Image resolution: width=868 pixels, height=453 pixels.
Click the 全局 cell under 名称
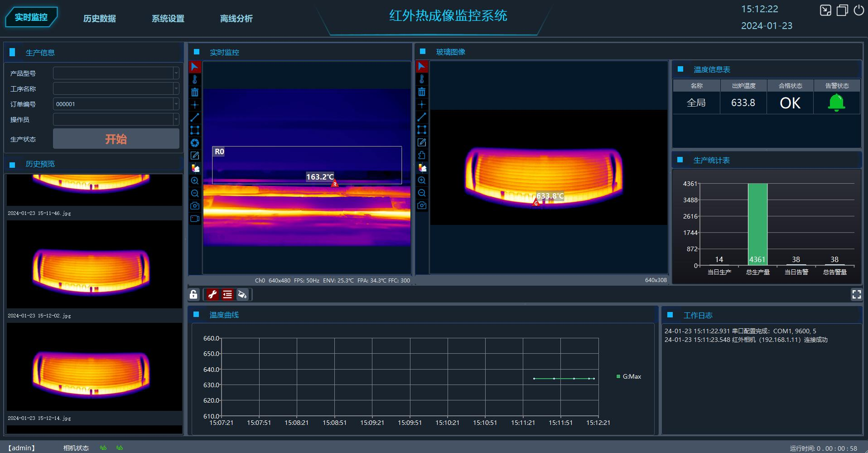click(696, 103)
